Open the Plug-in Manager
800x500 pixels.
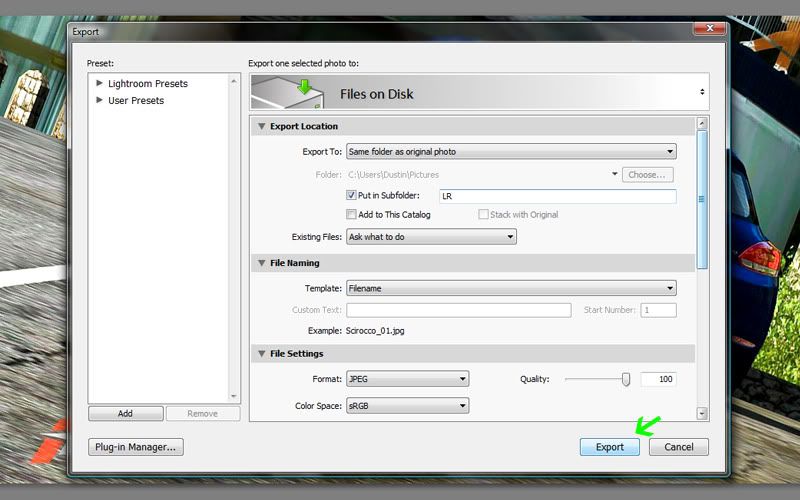(x=136, y=447)
